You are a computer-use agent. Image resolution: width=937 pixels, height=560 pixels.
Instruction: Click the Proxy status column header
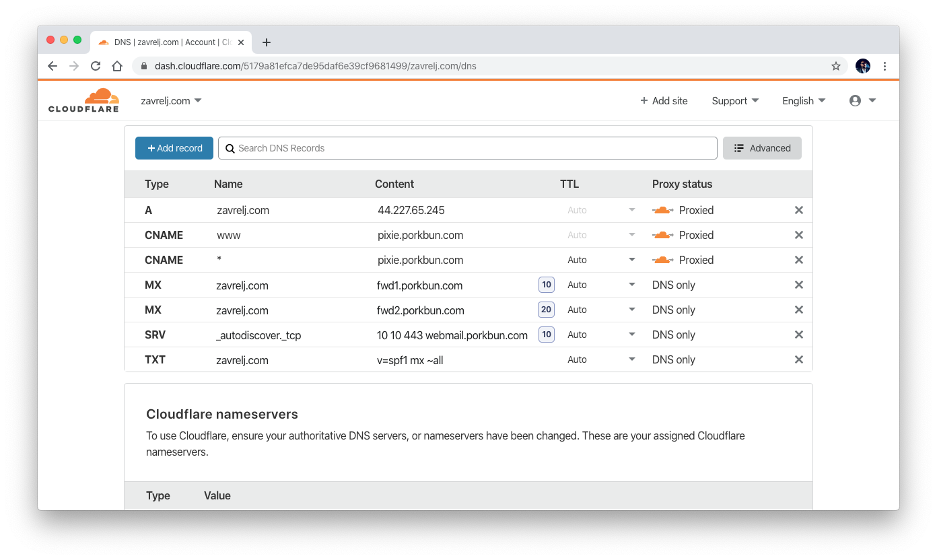[682, 184]
